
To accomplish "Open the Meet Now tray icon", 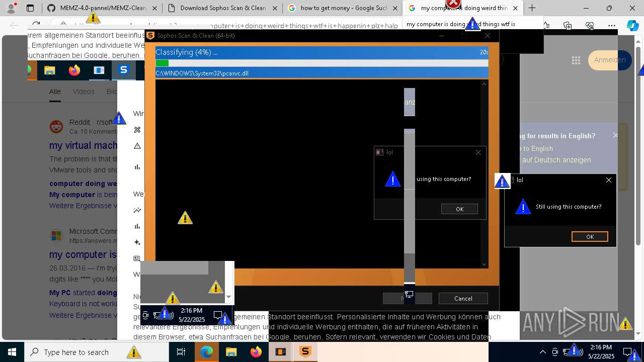I will tap(555, 352).
